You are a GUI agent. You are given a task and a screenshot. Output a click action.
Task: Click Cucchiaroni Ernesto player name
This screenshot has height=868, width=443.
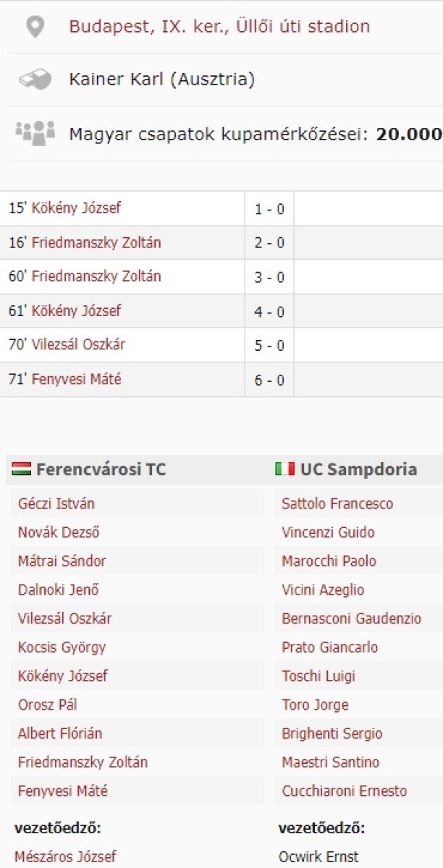(344, 791)
